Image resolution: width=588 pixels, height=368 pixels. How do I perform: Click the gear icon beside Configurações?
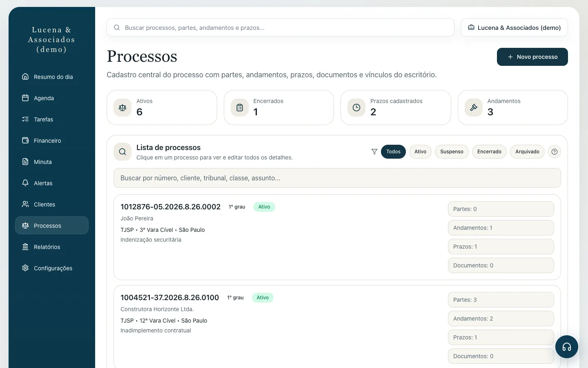(x=25, y=268)
